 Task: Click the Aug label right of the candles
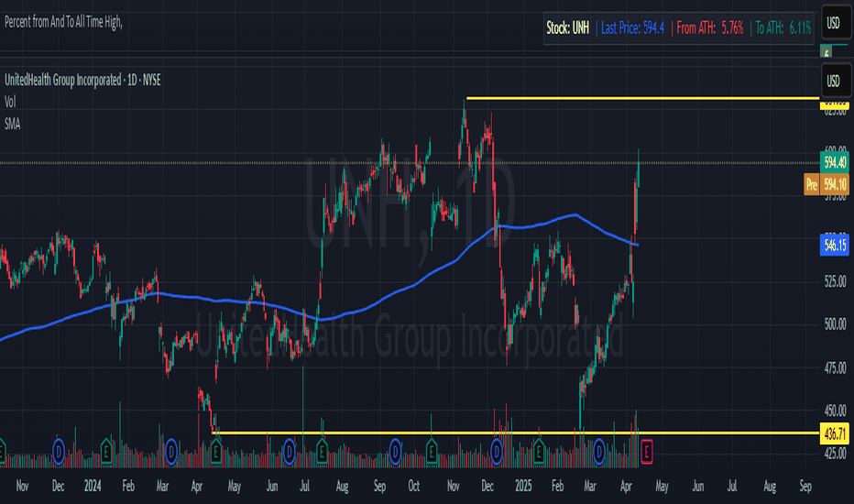tap(770, 486)
